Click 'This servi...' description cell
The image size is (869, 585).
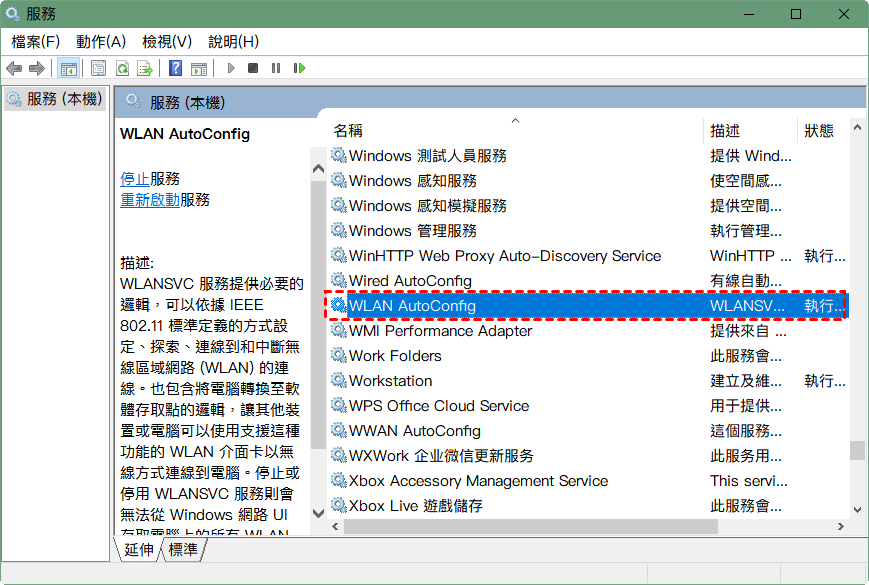coord(749,480)
